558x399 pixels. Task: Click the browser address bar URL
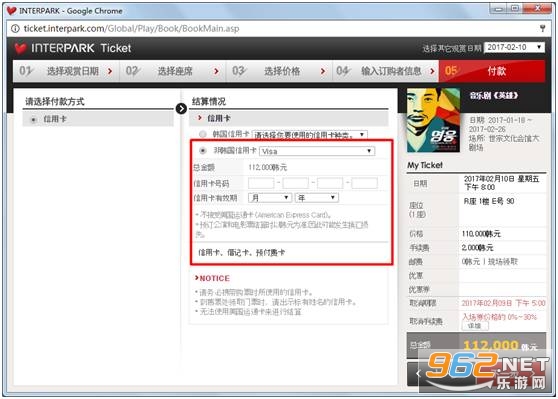point(131,28)
